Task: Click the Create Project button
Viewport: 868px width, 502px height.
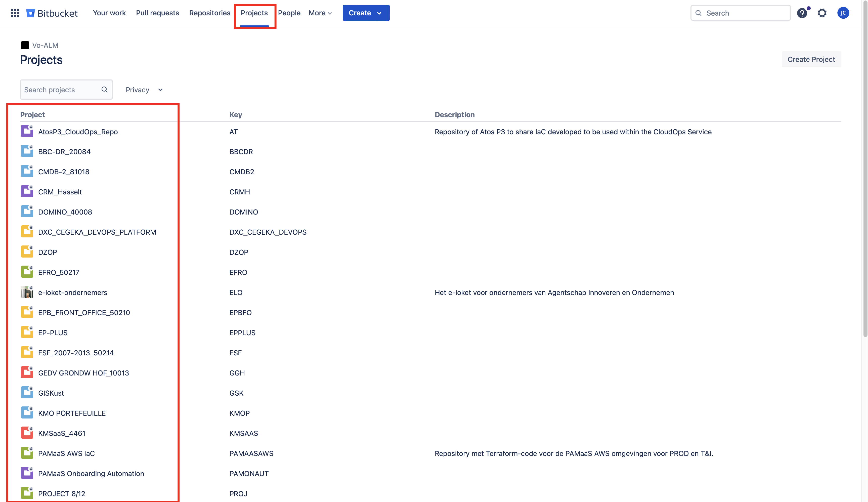Action: 811,59
